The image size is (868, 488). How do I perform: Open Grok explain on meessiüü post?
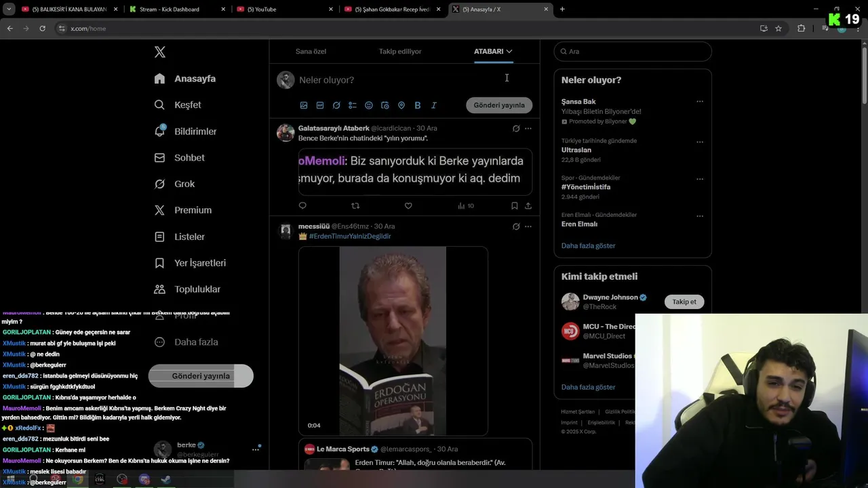coord(516,226)
